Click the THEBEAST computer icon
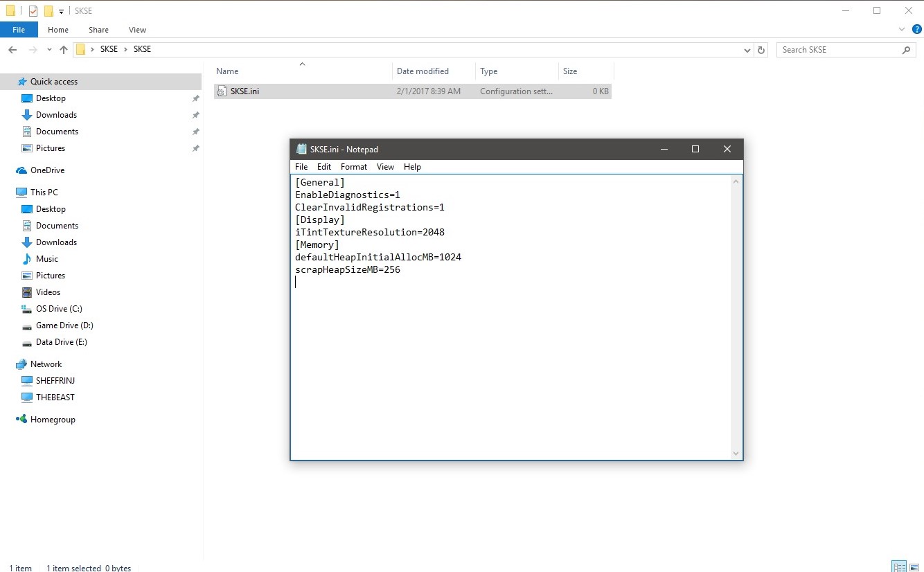The width and height of the screenshot is (924, 572). (27, 397)
